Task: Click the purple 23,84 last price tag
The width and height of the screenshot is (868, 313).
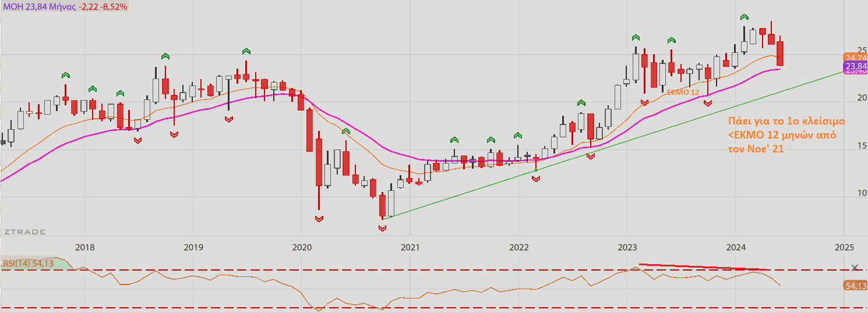Action: pos(855,67)
